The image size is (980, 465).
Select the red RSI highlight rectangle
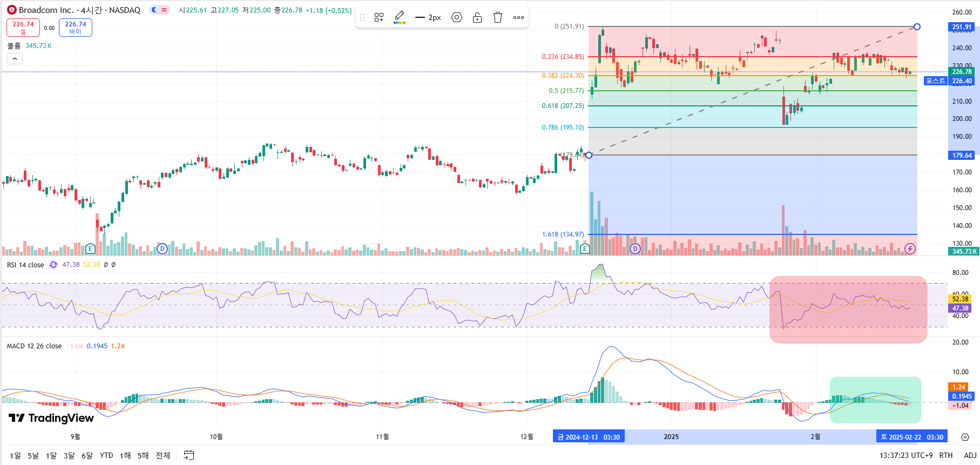coord(848,309)
